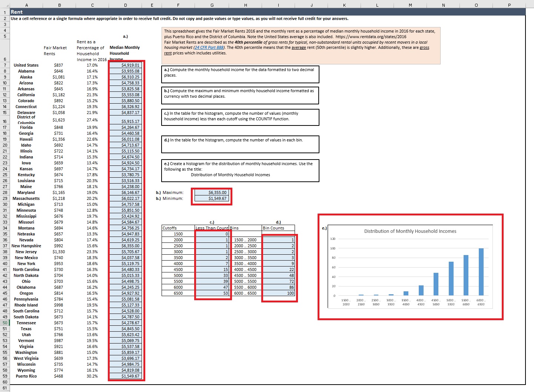Select the 6500 cell in the Cutoffs column

coord(178,293)
